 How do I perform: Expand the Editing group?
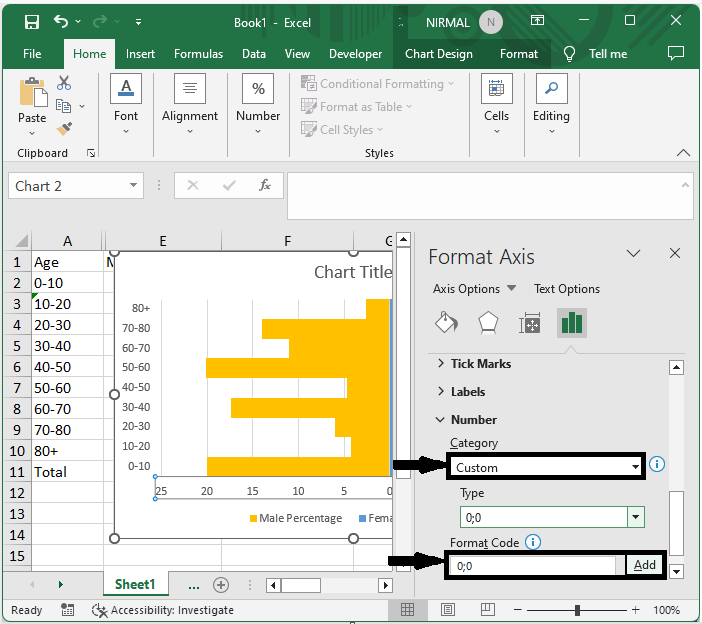pos(551,104)
